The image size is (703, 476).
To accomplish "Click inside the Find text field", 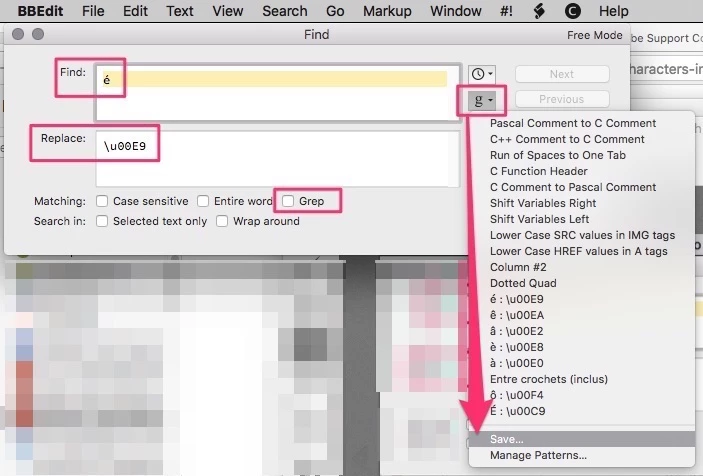I will pyautogui.click(x=278, y=93).
